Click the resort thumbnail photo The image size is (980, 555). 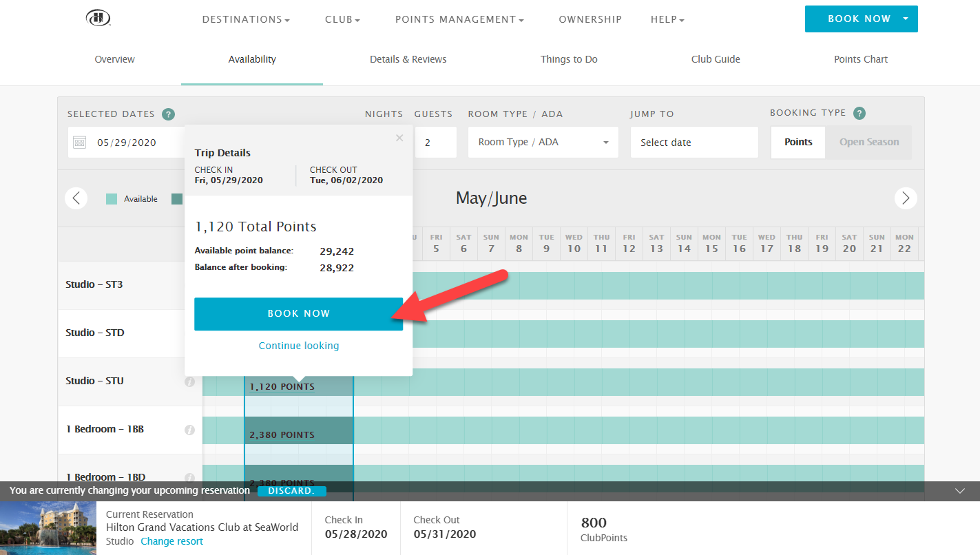point(48,528)
